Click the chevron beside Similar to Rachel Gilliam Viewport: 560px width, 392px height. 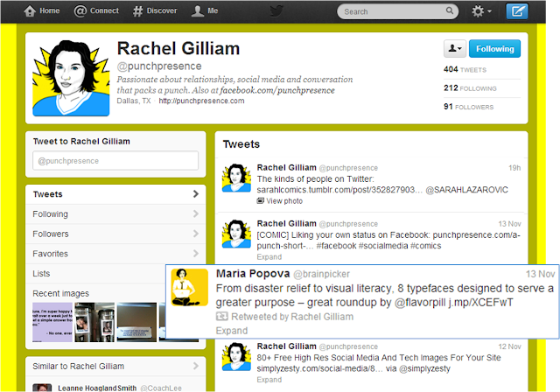pyautogui.click(x=195, y=366)
